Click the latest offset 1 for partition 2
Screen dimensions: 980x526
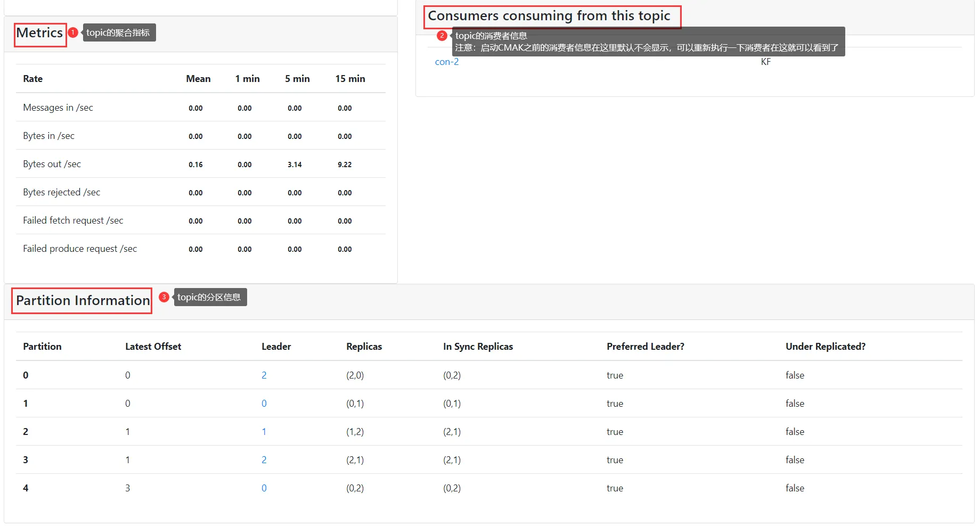(128, 432)
